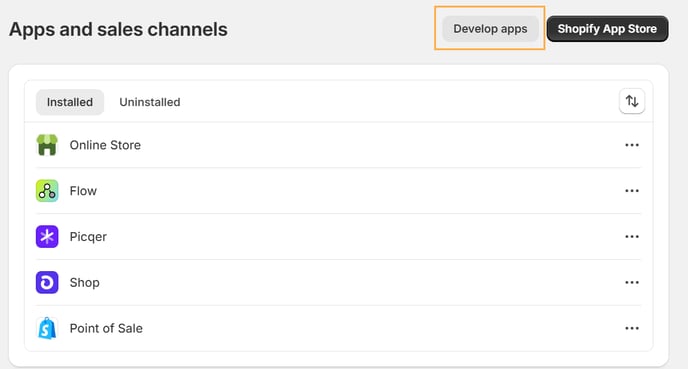Open more options for Online Store
The width and height of the screenshot is (688, 369).
(632, 145)
